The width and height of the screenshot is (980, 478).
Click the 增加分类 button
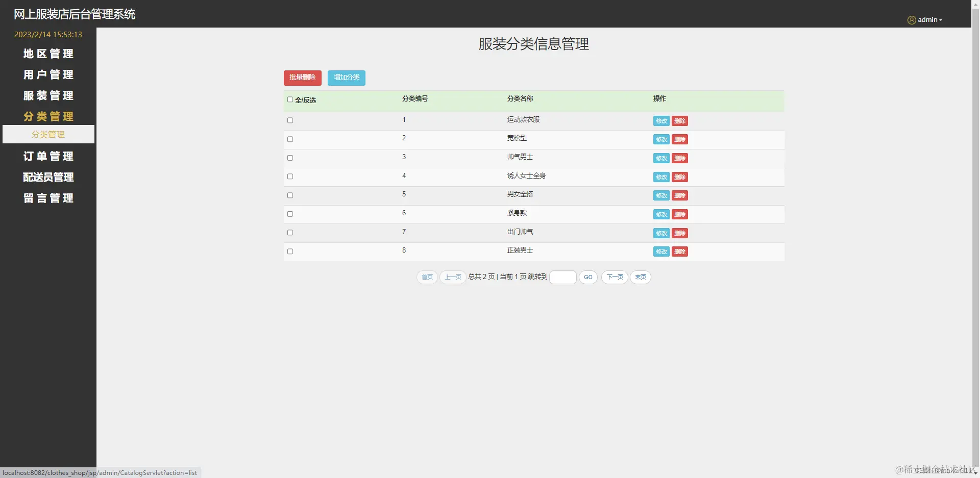(x=347, y=78)
